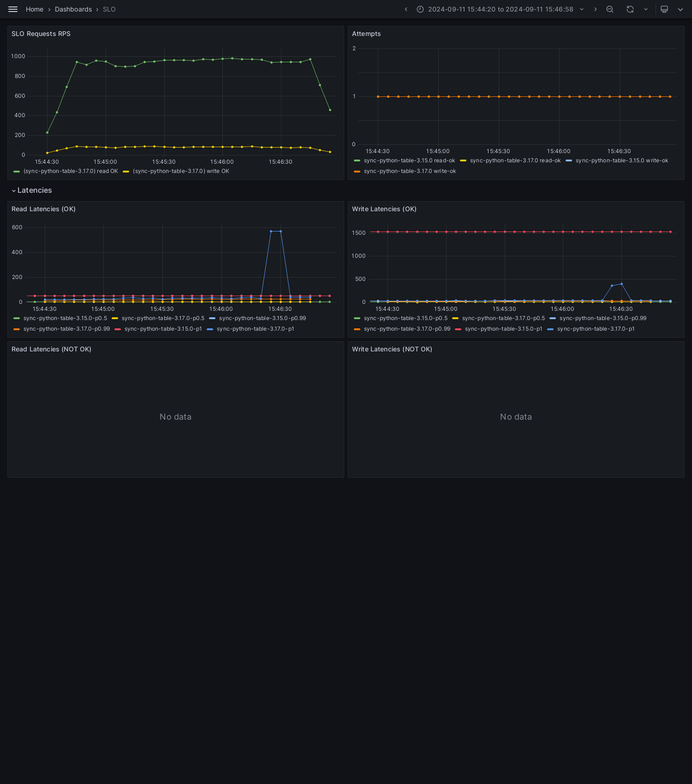Toggle 3.17.0-p0.99 in Write Latencies legend
Image resolution: width=692 pixels, height=784 pixels.
pos(407,329)
